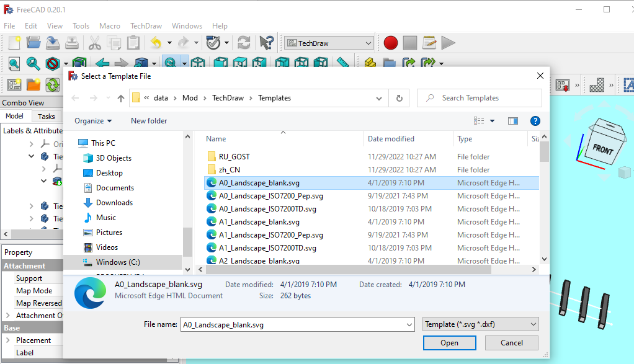Click Fit all zoom icon
The height and width of the screenshot is (364, 634).
tap(14, 63)
